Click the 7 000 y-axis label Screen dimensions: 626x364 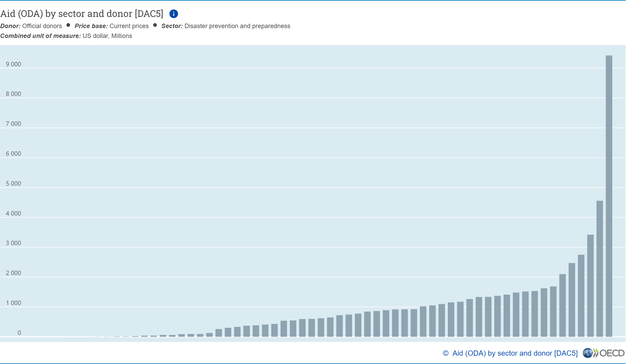tap(14, 124)
